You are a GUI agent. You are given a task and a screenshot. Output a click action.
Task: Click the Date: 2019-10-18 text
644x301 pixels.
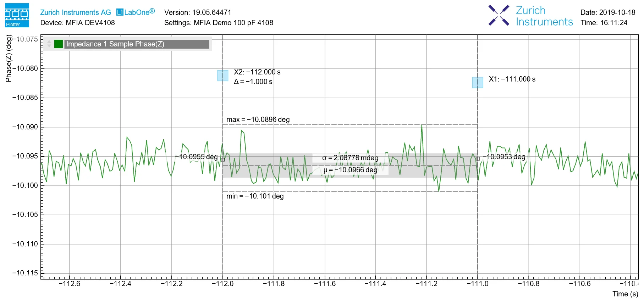[608, 12]
